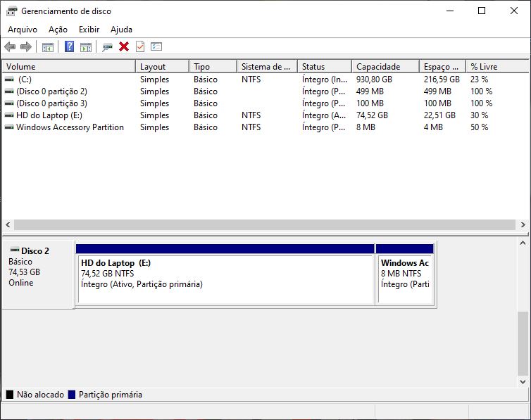Click the properties checkmark toolbar icon

(140, 46)
